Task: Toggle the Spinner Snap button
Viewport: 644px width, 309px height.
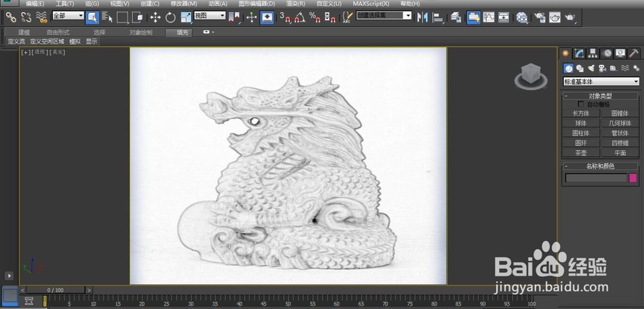Action: [330, 17]
